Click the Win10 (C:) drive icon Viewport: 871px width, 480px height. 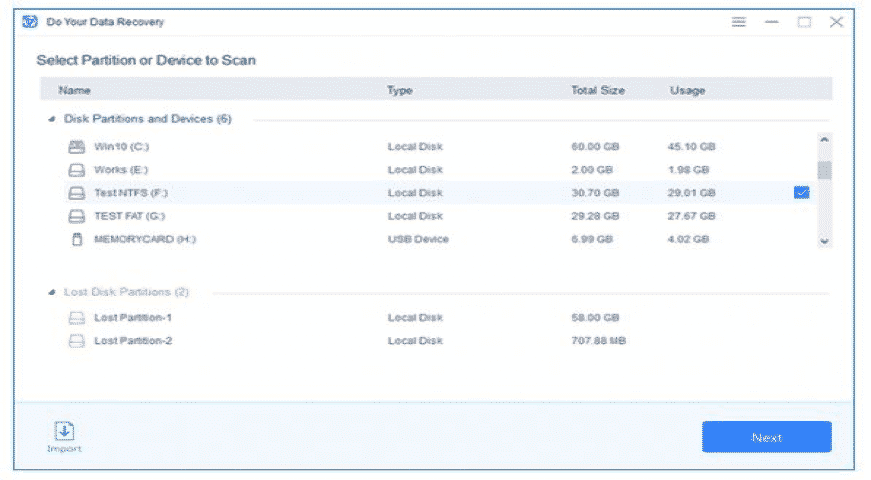(77, 147)
